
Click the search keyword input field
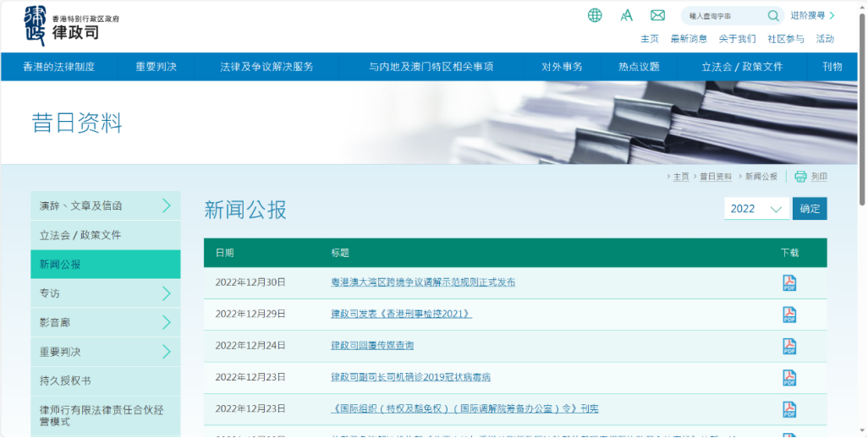(x=725, y=15)
